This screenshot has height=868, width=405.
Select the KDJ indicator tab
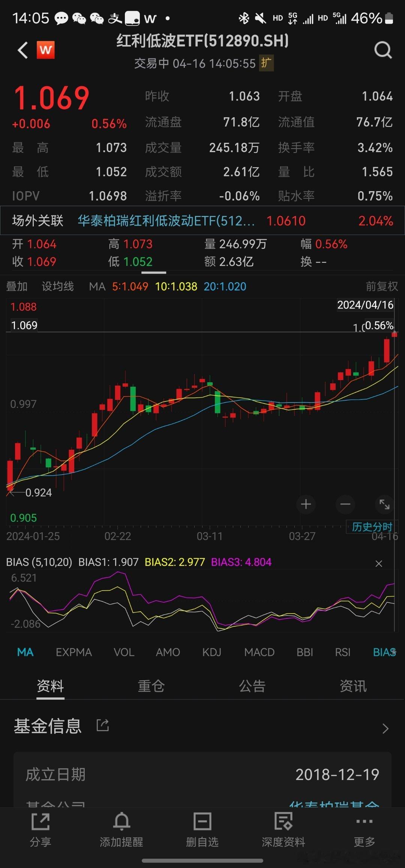(212, 652)
